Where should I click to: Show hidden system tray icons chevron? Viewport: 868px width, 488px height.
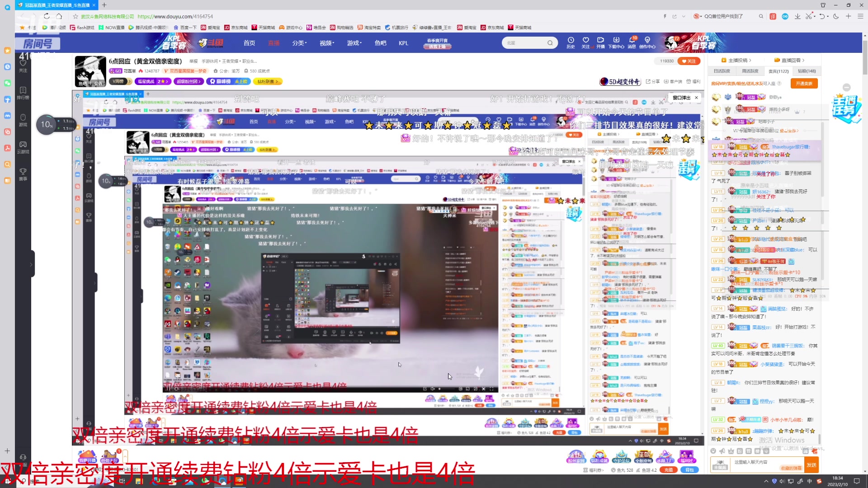(766, 481)
